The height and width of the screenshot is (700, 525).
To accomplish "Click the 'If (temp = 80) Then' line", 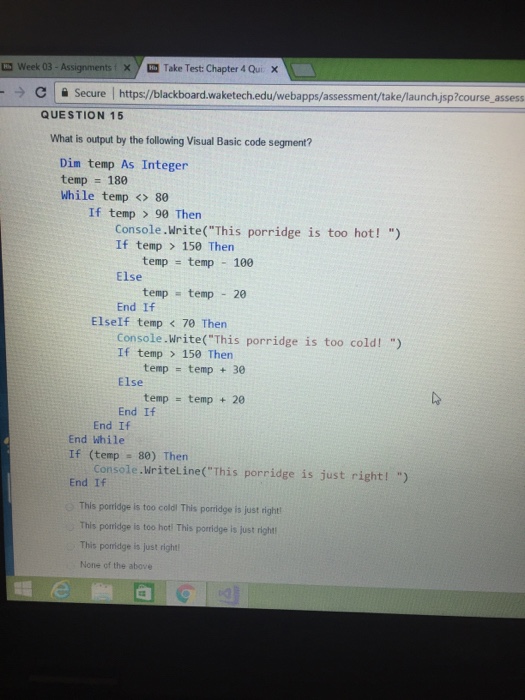I will click(x=128, y=455).
